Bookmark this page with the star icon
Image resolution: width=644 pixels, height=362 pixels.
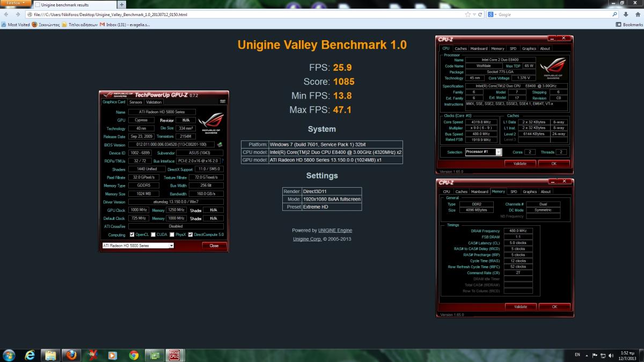pos(467,14)
